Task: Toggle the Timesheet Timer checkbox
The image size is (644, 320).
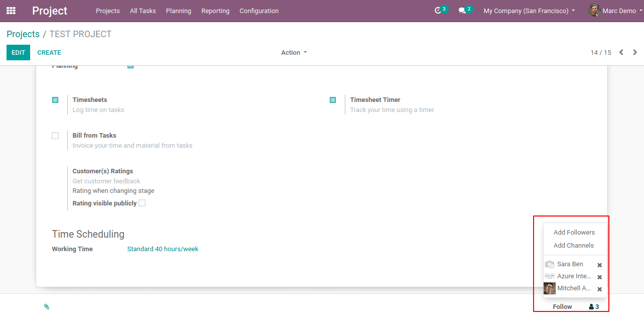Action: point(333,100)
